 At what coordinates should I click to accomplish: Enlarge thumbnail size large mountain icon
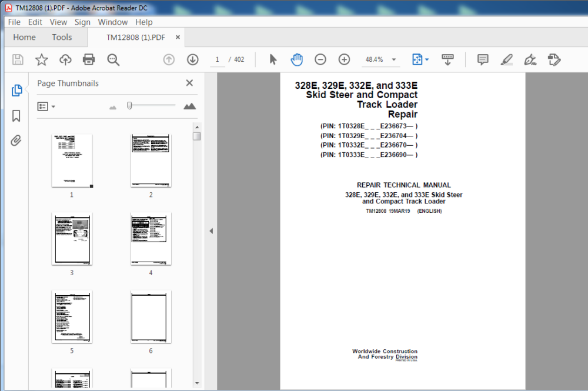(x=190, y=106)
